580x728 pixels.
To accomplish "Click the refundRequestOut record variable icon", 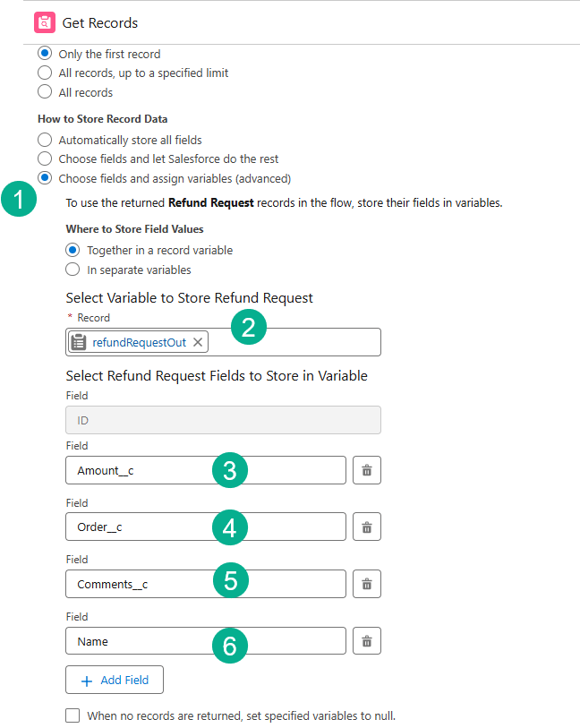I will point(79,342).
